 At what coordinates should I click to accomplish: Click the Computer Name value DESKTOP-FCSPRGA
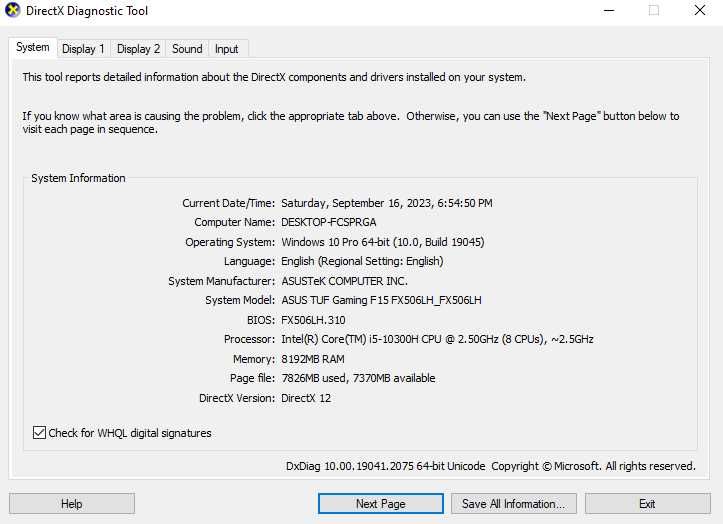coord(328,222)
